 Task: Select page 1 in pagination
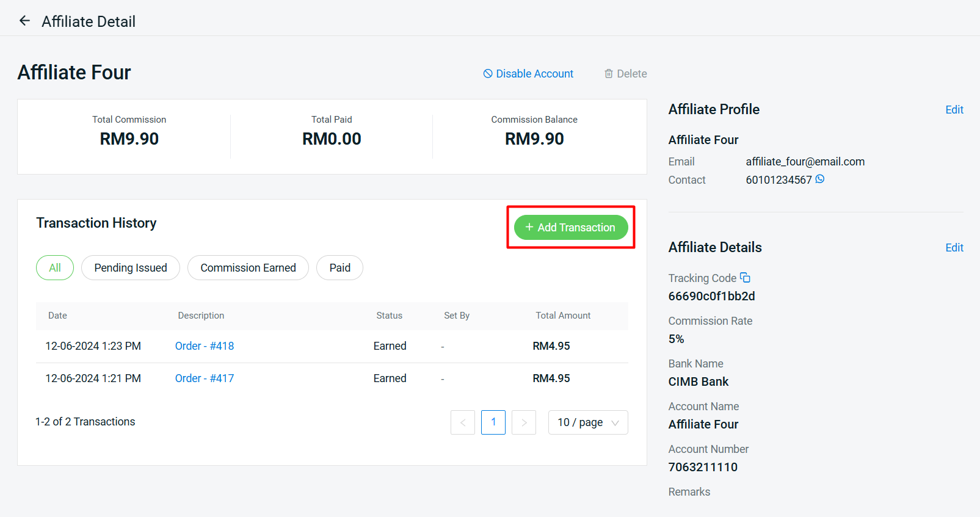tap(493, 422)
